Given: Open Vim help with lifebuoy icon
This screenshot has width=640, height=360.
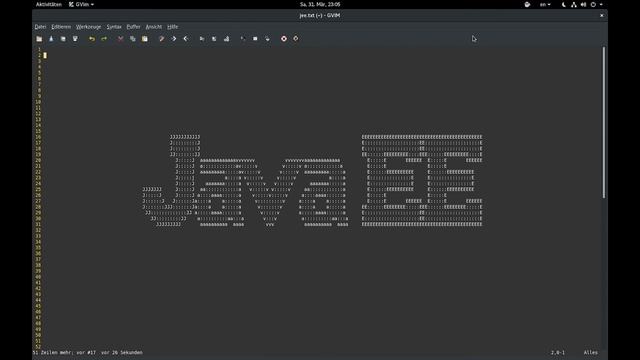Looking at the screenshot, I should [284, 39].
